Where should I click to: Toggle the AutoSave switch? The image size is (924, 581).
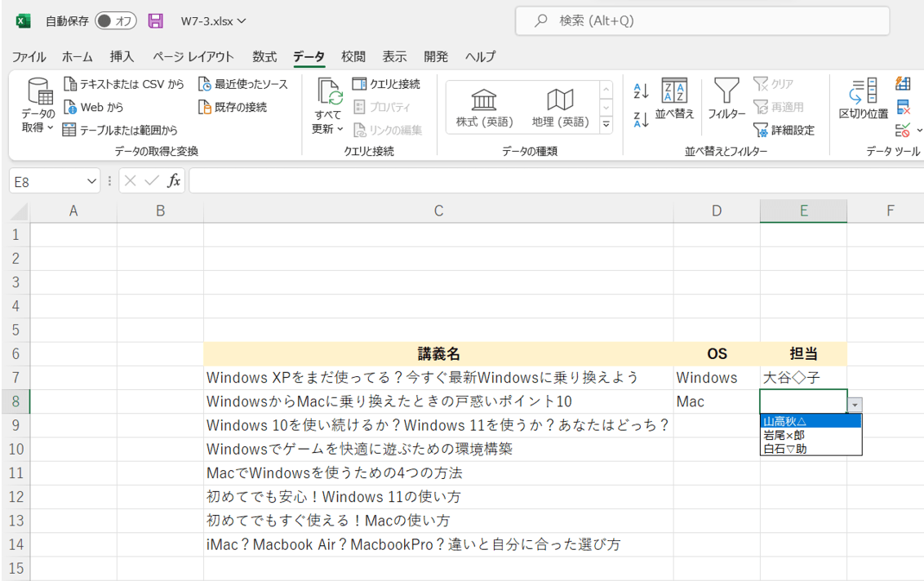point(116,21)
